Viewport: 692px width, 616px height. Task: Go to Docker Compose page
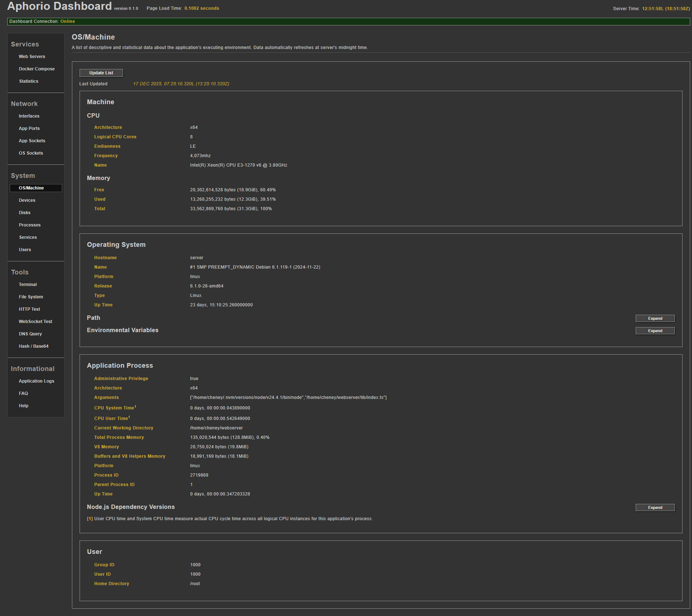pos(37,69)
